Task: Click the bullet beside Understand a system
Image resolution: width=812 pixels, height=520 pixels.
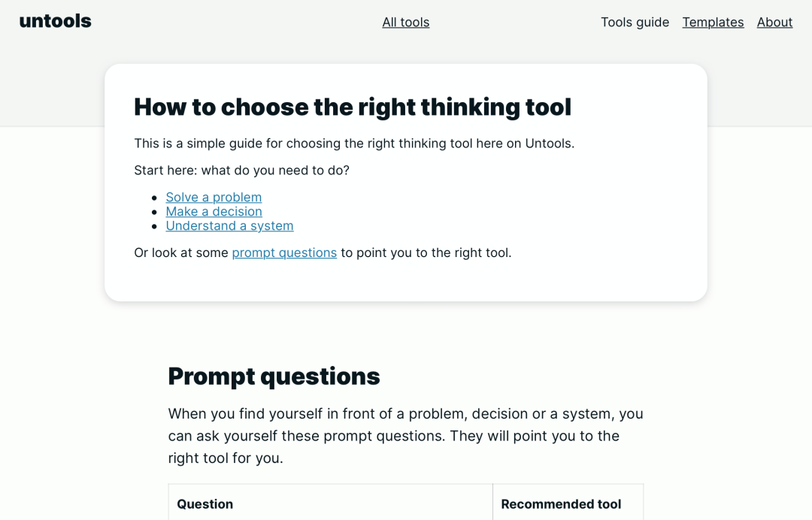Action: pos(154,227)
